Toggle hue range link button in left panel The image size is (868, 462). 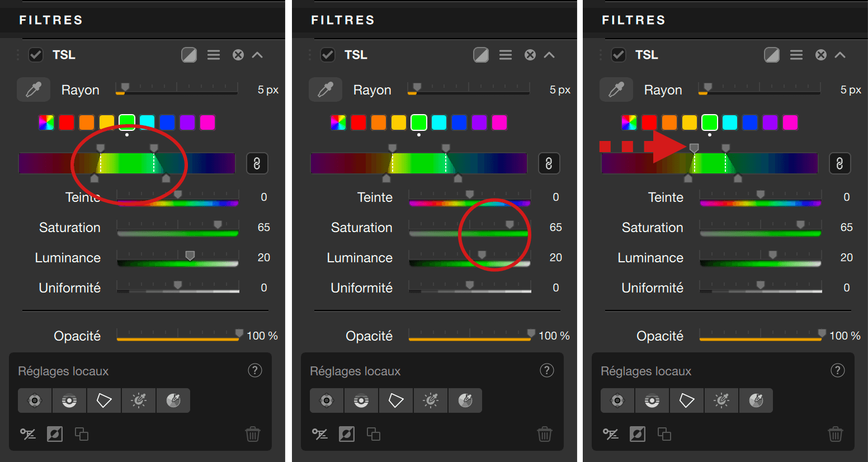257,163
